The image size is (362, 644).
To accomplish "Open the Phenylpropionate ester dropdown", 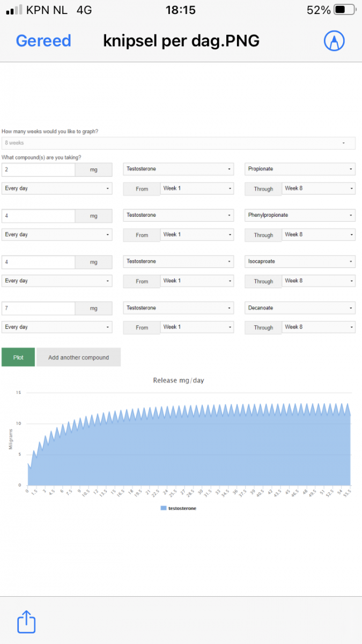I will pyautogui.click(x=300, y=215).
